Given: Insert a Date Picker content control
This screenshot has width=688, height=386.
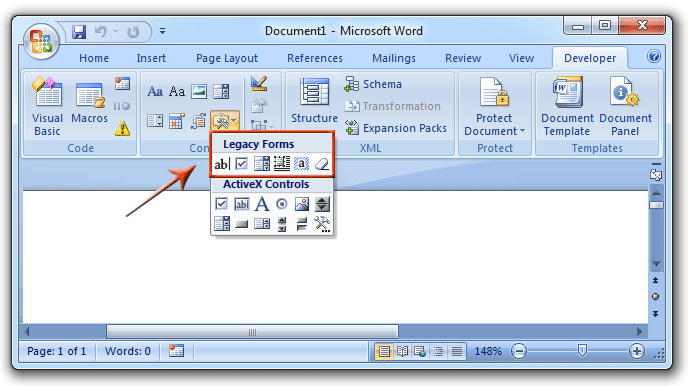Looking at the screenshot, I should (x=176, y=121).
